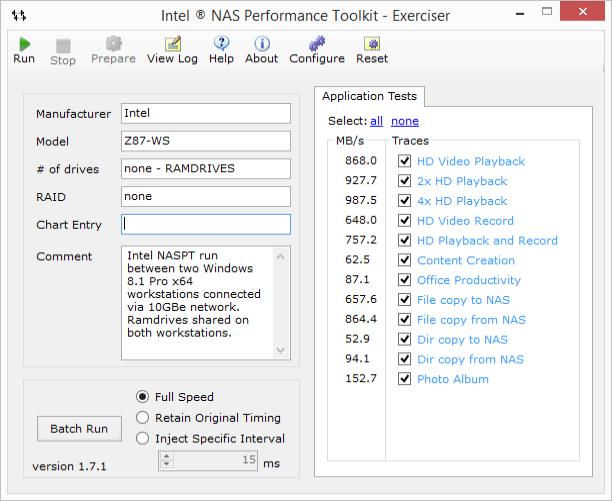The height and width of the screenshot is (501, 612).
Task: Open the Dir copy from NAS link
Action: 470,359
